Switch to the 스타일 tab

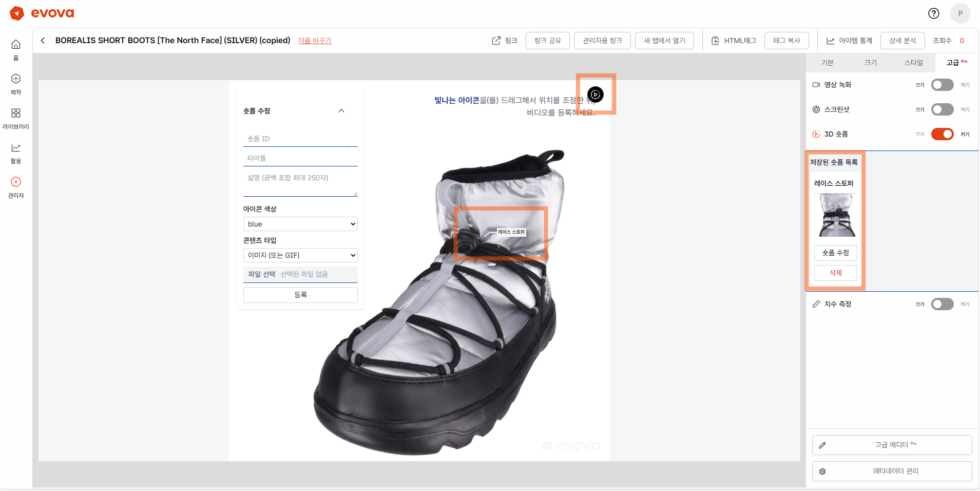click(913, 63)
